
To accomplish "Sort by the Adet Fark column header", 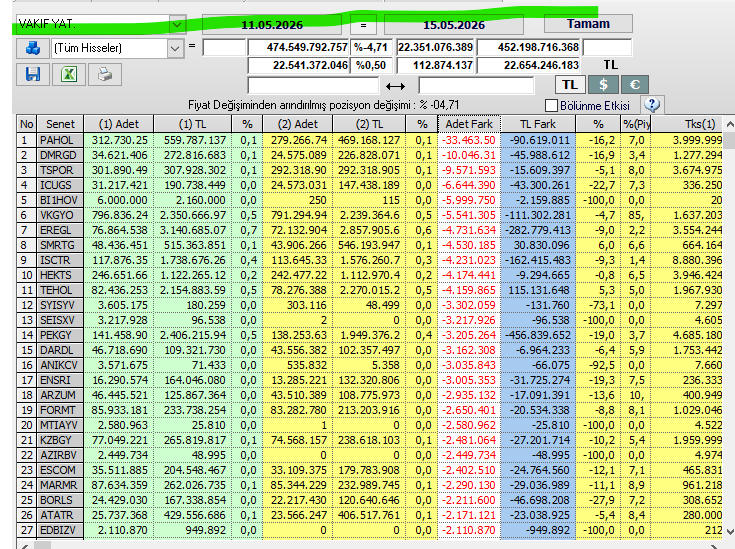I will (x=469, y=124).
